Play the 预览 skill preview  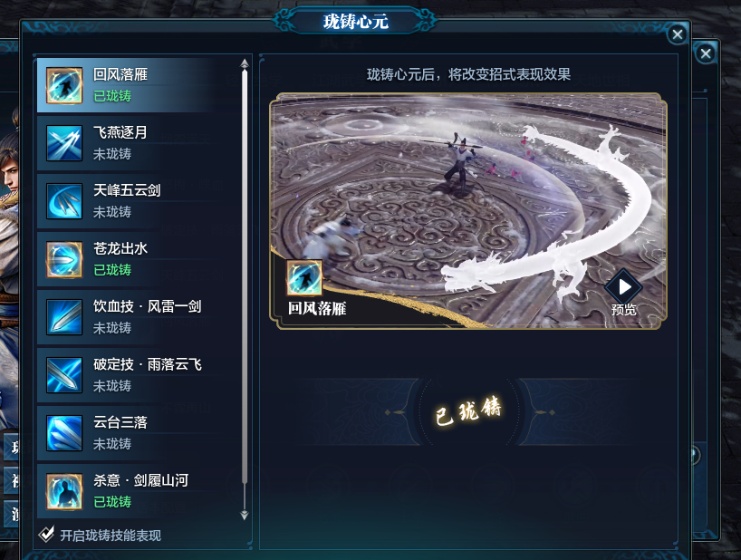623,286
